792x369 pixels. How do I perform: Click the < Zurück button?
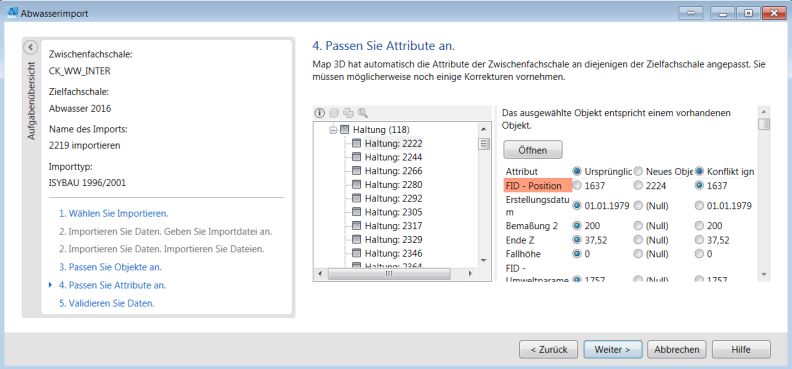[549, 349]
